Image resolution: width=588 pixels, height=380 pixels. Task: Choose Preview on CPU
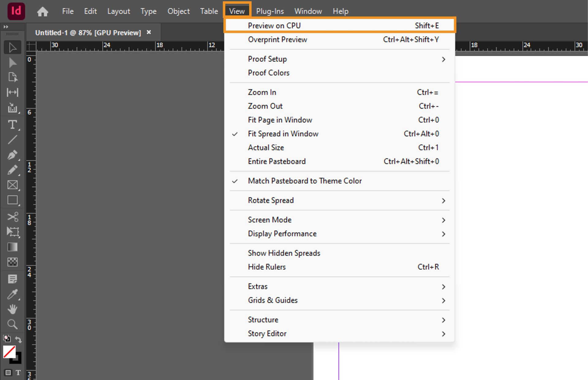(274, 25)
